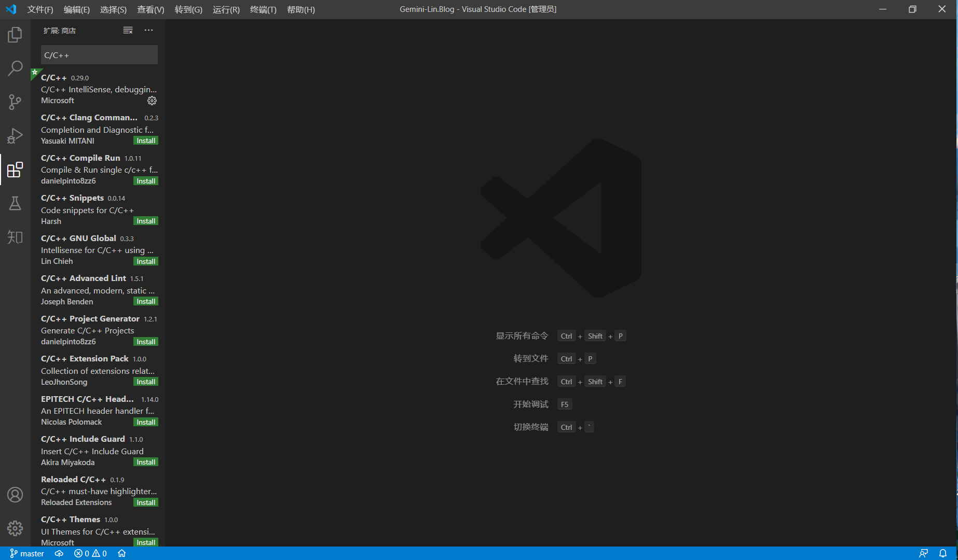Open the Search view in activity bar
The width and height of the screenshot is (958, 560).
(15, 68)
